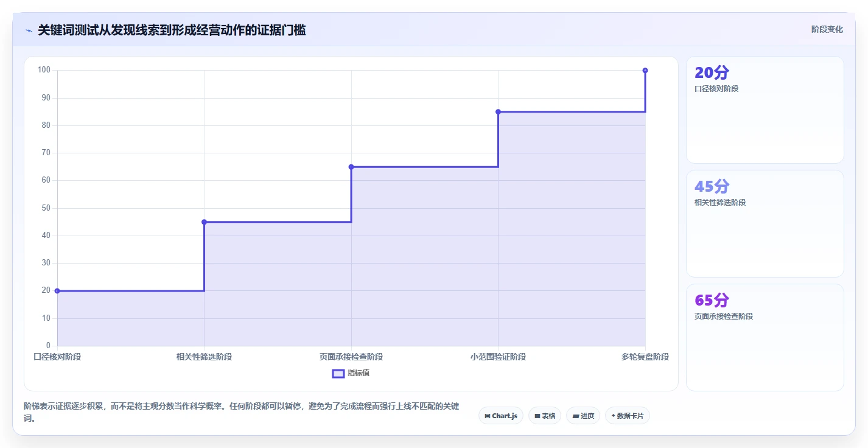
Task: Click the chart data point at value 85
Action: [x=498, y=112]
